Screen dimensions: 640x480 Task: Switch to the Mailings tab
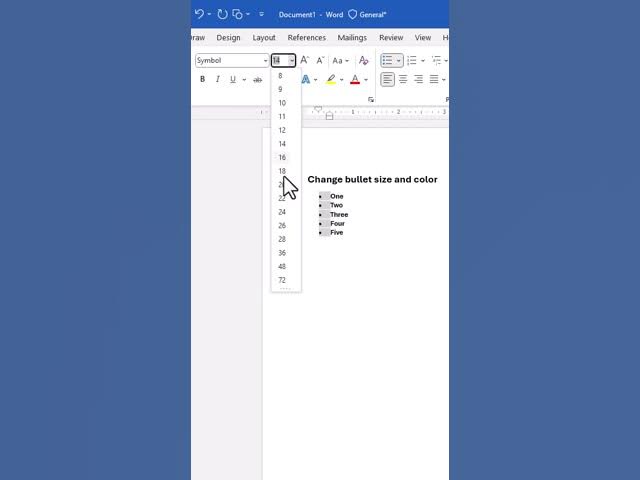(x=352, y=38)
